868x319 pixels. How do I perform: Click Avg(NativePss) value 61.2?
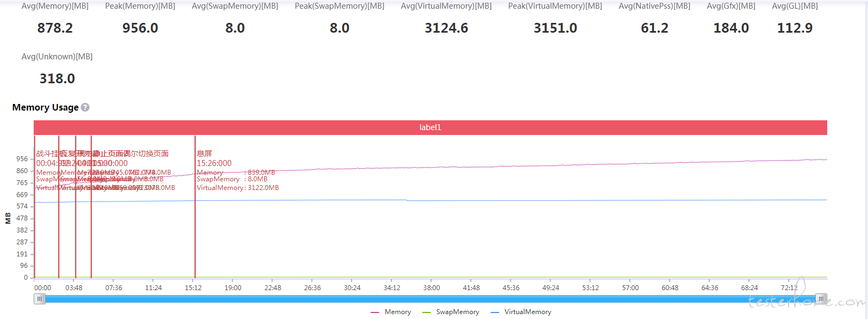pos(654,28)
